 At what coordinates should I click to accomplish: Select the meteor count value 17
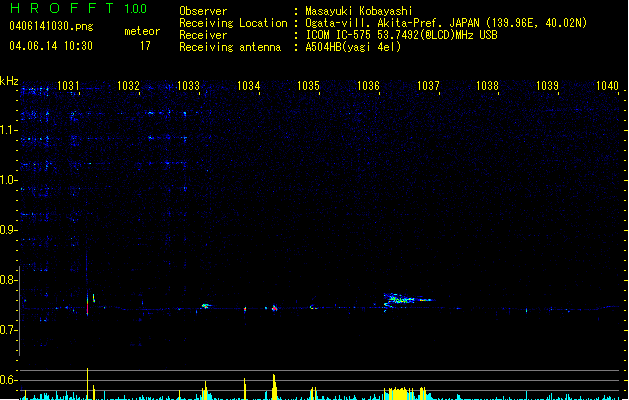coord(145,46)
